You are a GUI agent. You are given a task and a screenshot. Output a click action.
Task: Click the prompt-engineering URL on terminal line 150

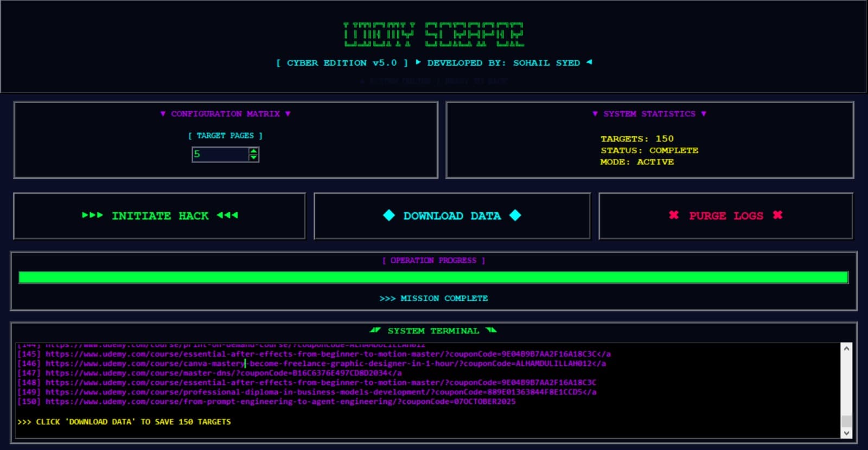coord(280,402)
